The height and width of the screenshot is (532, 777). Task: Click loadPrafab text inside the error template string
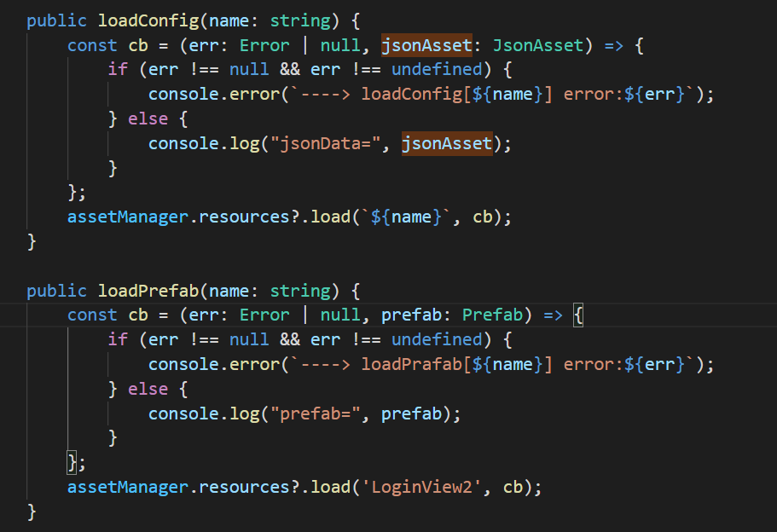coord(411,365)
